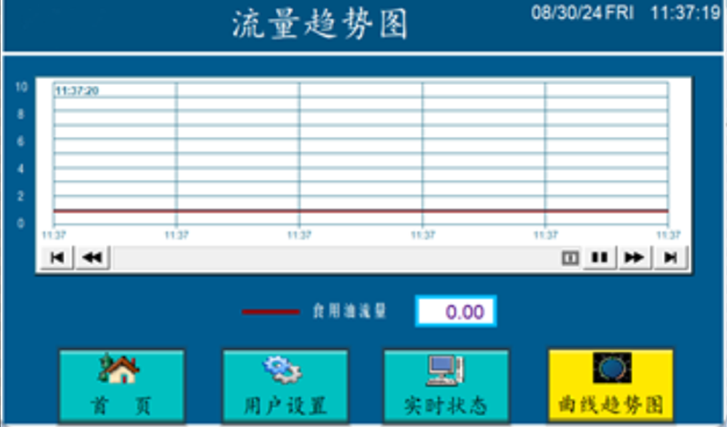Open the 首页 home page button
Viewport: 727px width, 427px height.
(x=122, y=386)
